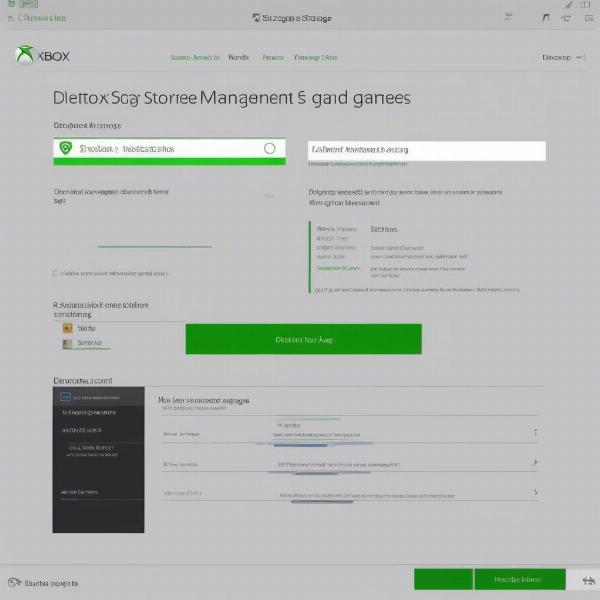Select the radio circle in the shield card
600x600 pixels.
tap(269, 148)
